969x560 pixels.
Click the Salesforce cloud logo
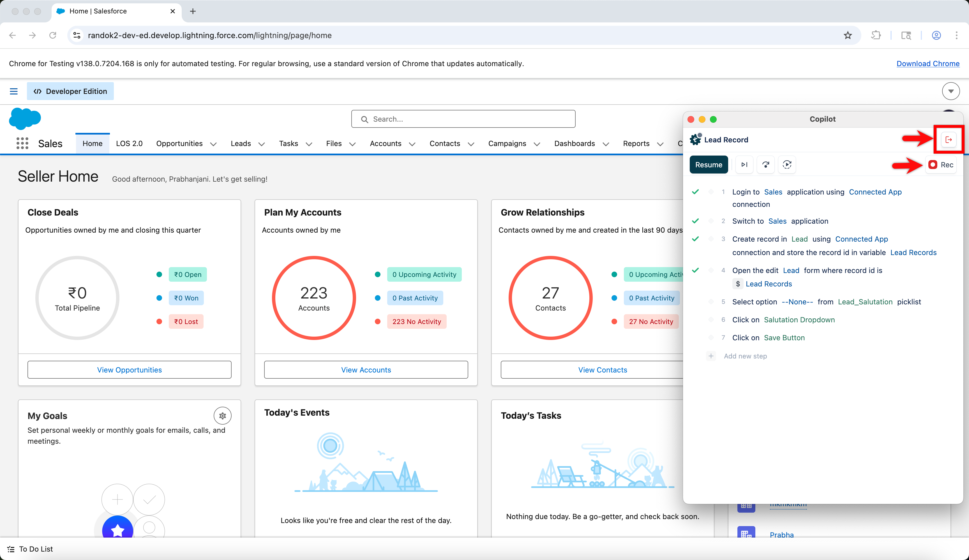25,118
